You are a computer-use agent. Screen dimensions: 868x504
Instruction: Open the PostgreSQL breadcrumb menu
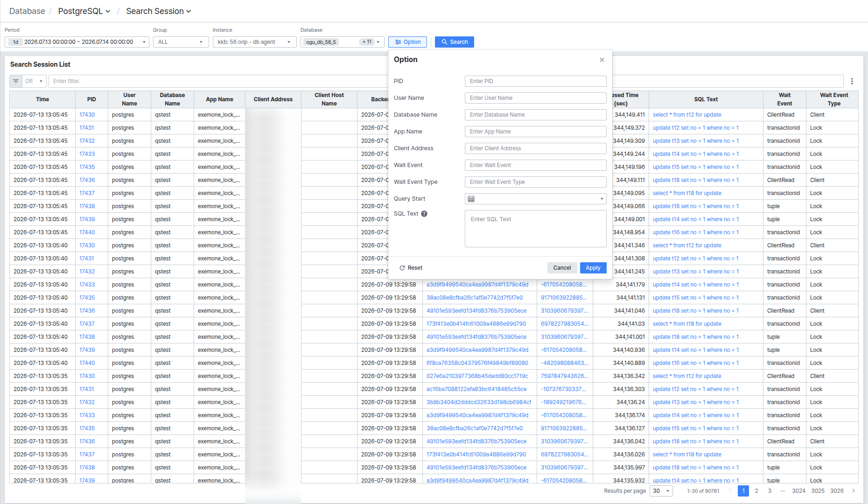(x=84, y=11)
